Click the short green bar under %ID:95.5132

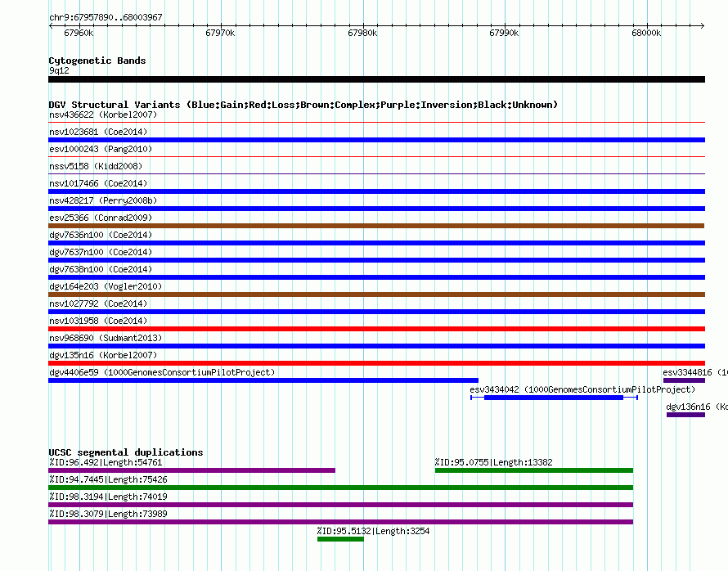click(340, 539)
